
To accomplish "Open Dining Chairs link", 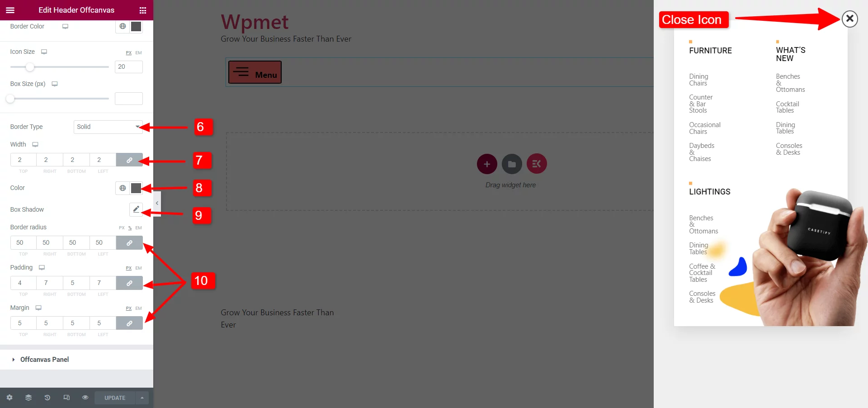I will [x=698, y=80].
